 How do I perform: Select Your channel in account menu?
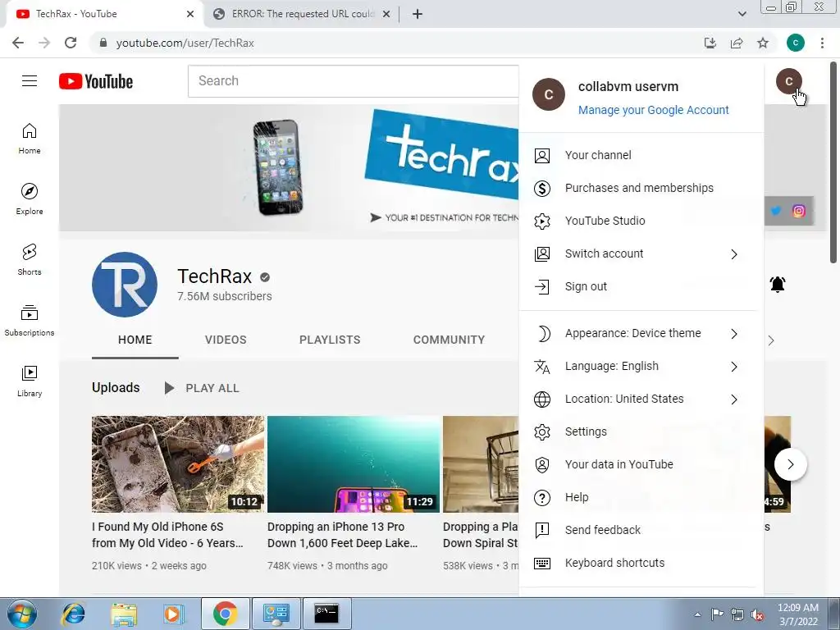tap(641, 155)
